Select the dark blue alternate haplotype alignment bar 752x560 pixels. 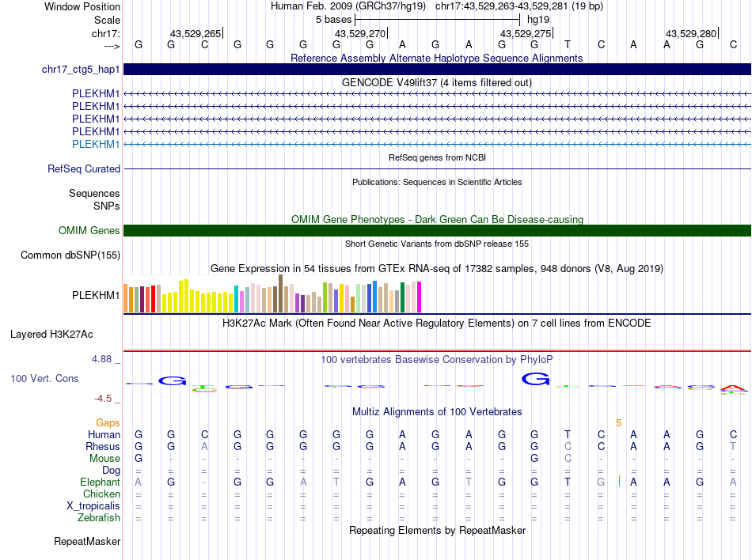[437, 70]
